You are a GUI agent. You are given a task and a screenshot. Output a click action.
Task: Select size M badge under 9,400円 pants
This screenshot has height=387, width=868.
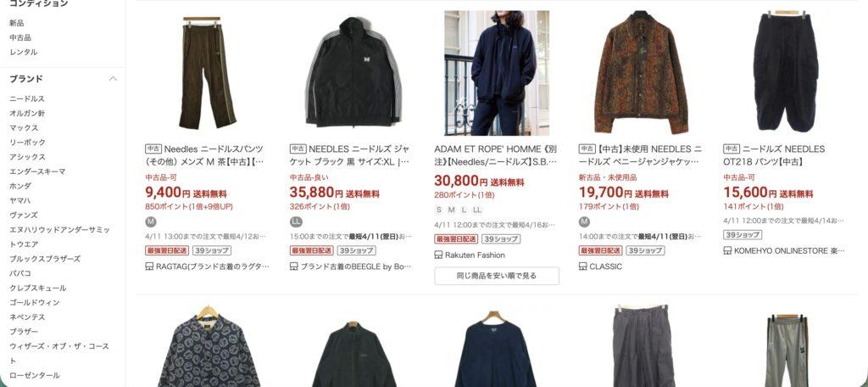click(151, 222)
